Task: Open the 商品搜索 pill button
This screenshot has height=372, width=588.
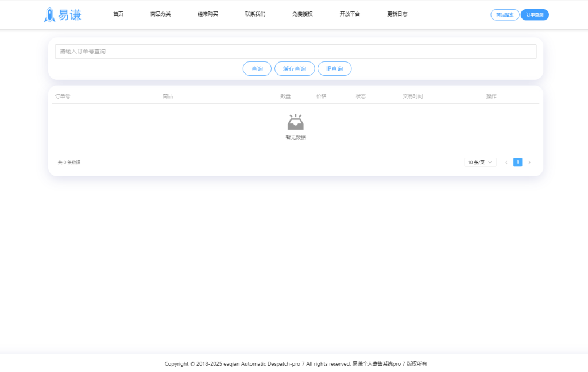Action: 504,14
